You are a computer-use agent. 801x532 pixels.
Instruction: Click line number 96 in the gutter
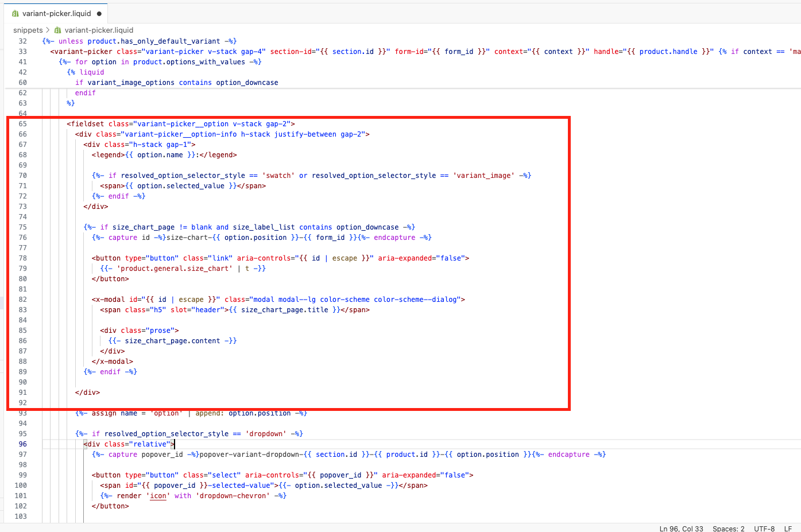tap(22, 444)
